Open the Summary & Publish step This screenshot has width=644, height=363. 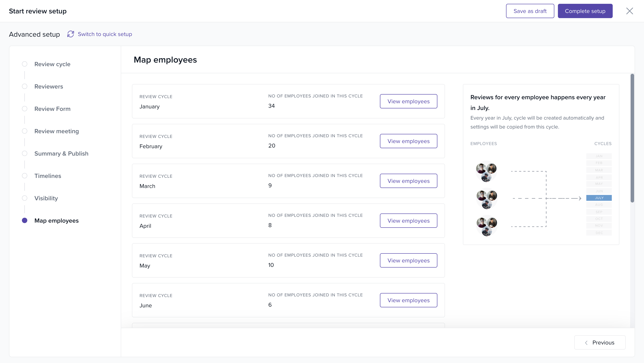pos(61,153)
